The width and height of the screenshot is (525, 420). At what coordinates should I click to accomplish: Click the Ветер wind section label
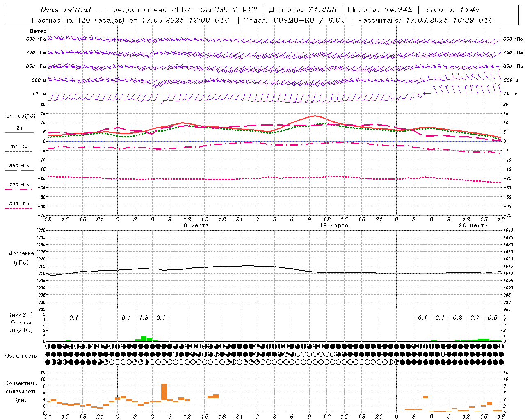(38, 31)
